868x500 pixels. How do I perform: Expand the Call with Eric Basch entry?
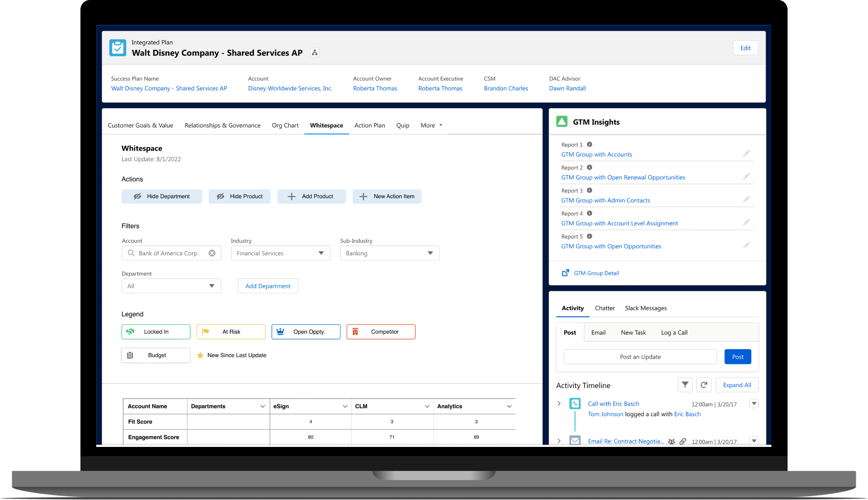tap(559, 404)
